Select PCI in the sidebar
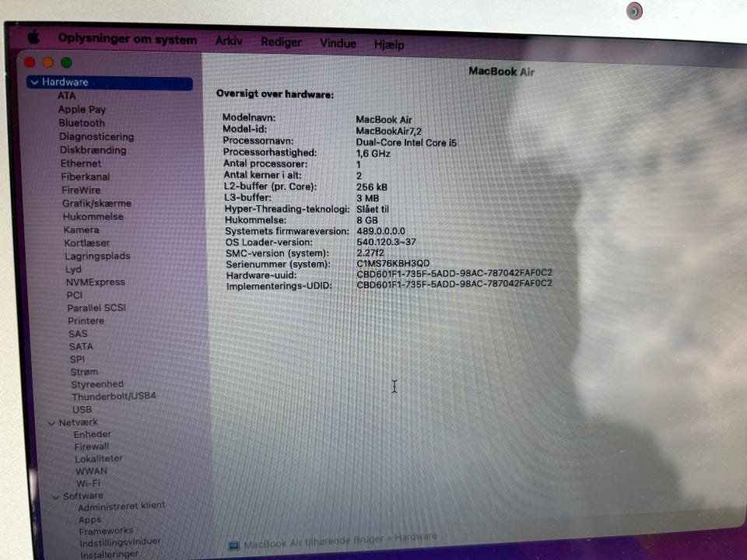 tap(75, 296)
